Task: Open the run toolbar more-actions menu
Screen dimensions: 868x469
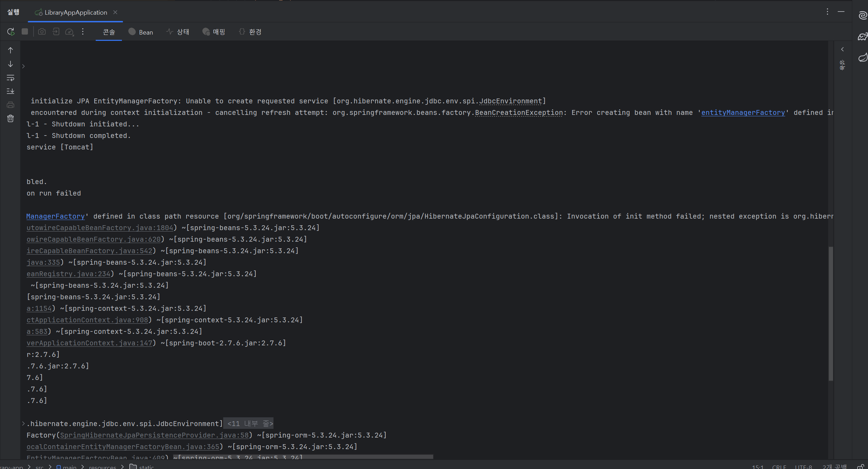Action: click(83, 32)
